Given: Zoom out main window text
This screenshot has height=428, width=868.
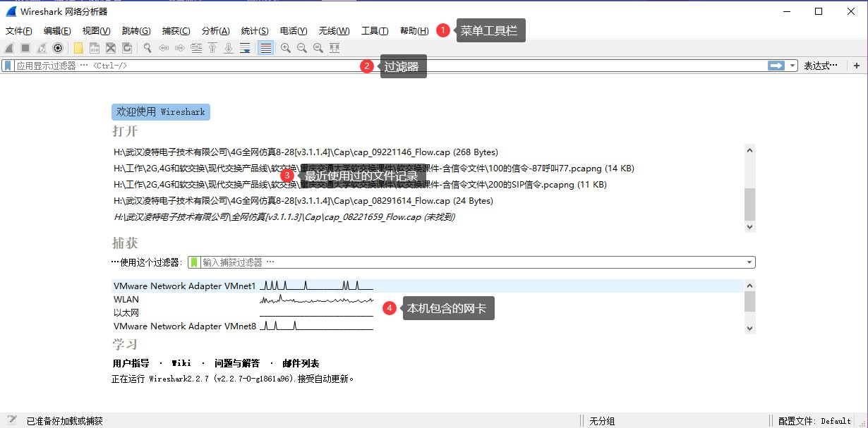Looking at the screenshot, I should pyautogui.click(x=302, y=48).
